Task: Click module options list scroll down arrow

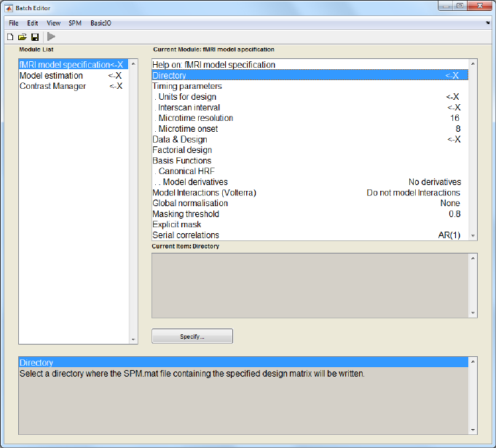Action: tap(473, 235)
